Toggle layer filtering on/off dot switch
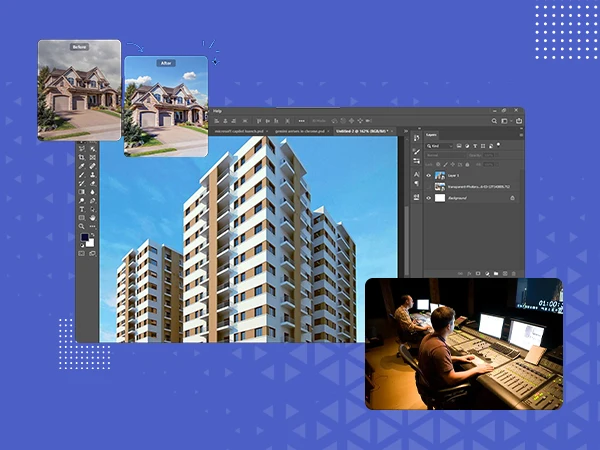 [x=498, y=145]
